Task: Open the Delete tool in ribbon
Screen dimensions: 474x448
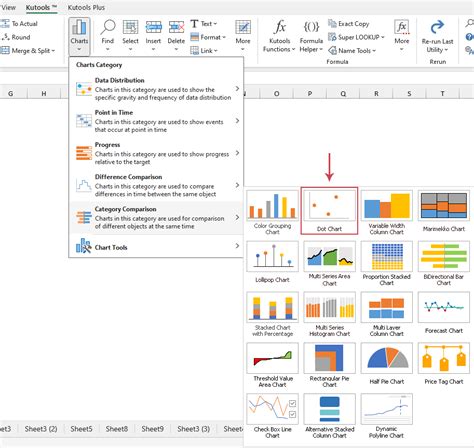Action: 176,35
